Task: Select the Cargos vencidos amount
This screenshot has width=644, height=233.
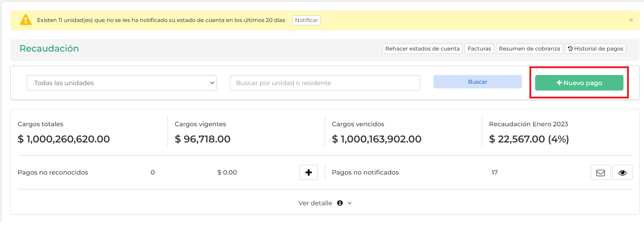Action: [376, 139]
